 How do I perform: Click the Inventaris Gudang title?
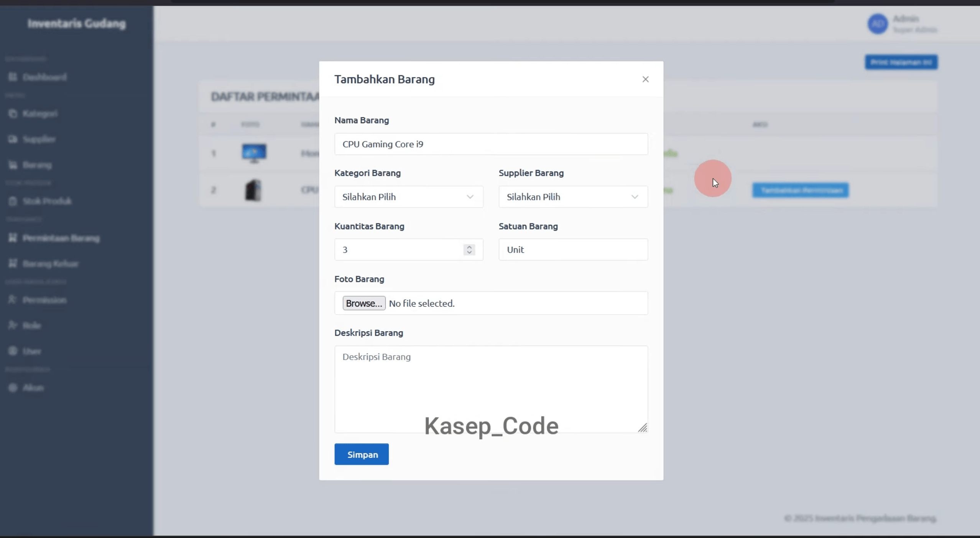pos(76,23)
